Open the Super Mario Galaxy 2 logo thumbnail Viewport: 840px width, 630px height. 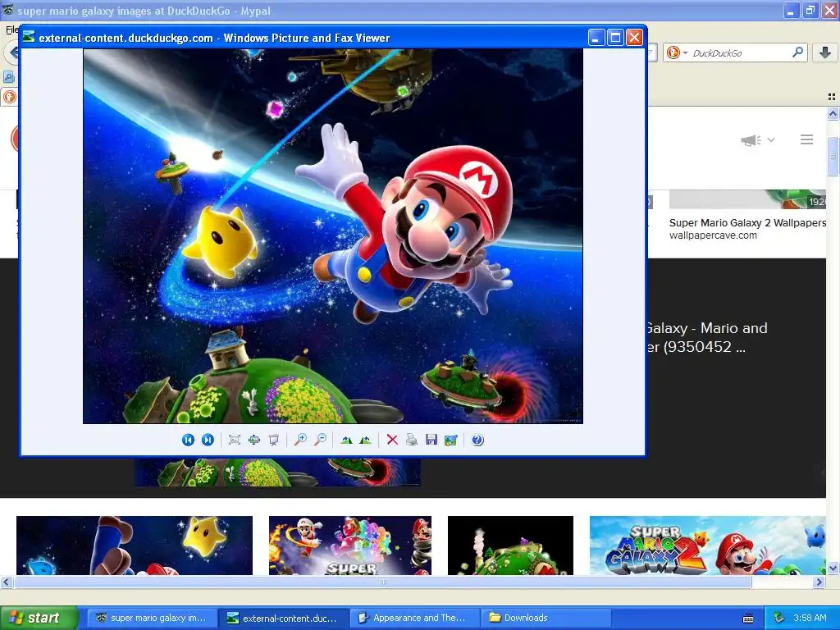click(707, 546)
